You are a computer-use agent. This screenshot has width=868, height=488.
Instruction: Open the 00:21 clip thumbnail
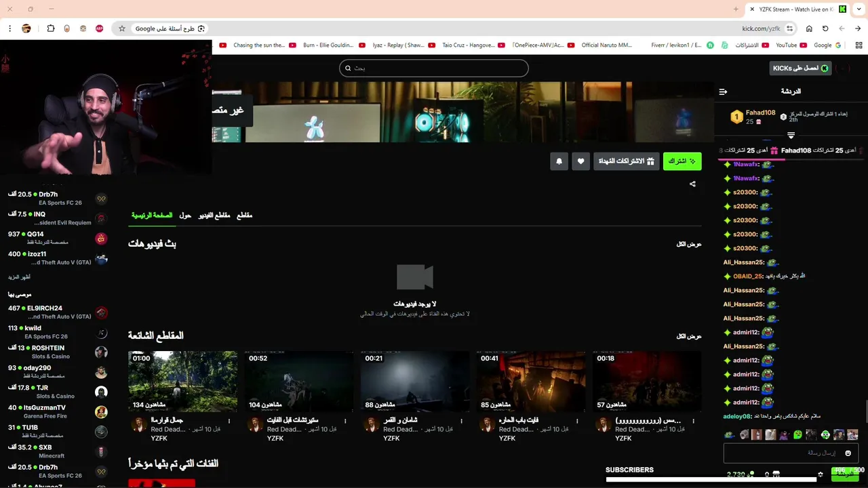point(415,382)
